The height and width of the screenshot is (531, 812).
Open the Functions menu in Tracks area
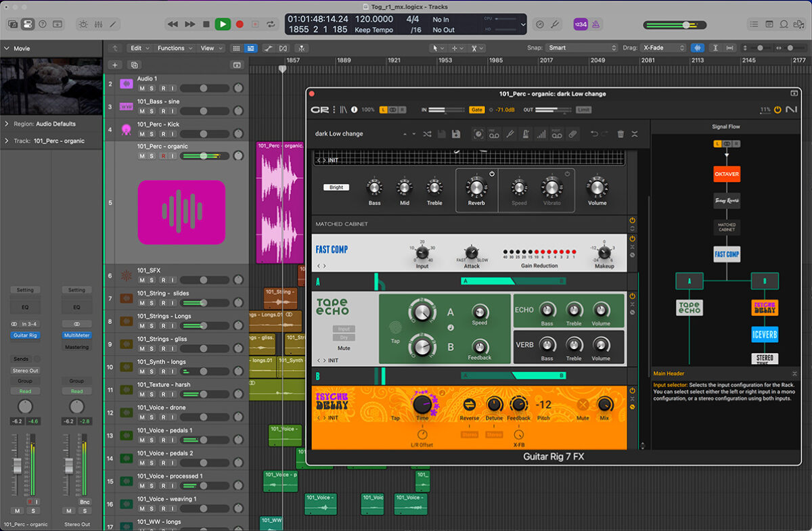(175, 48)
